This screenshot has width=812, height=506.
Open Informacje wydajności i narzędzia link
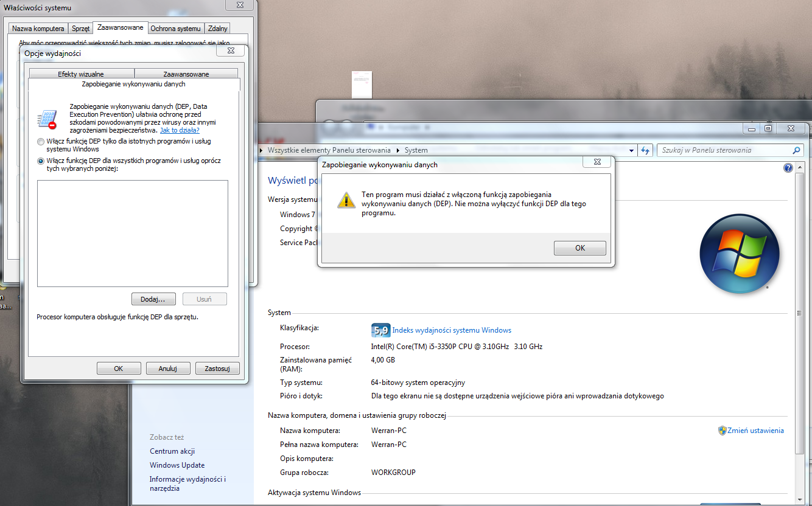(188, 483)
